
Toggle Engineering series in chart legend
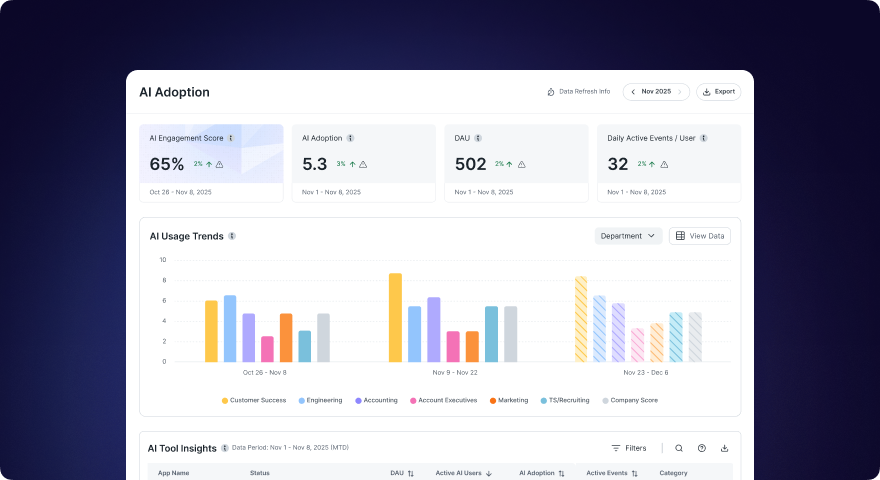(x=320, y=400)
